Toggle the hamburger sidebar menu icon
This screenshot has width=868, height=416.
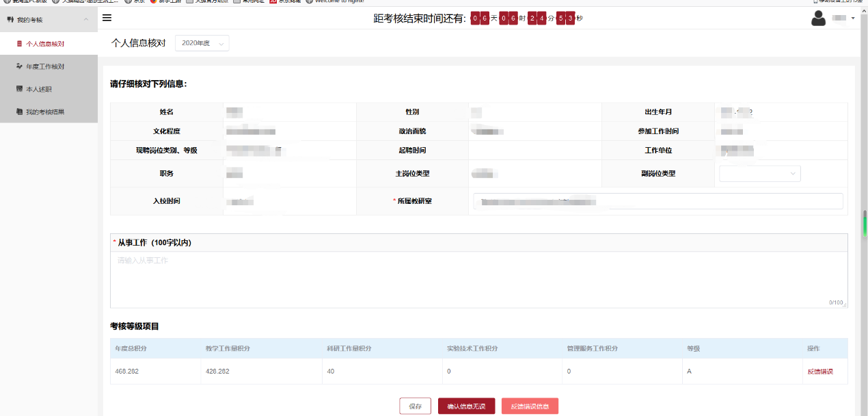[107, 18]
